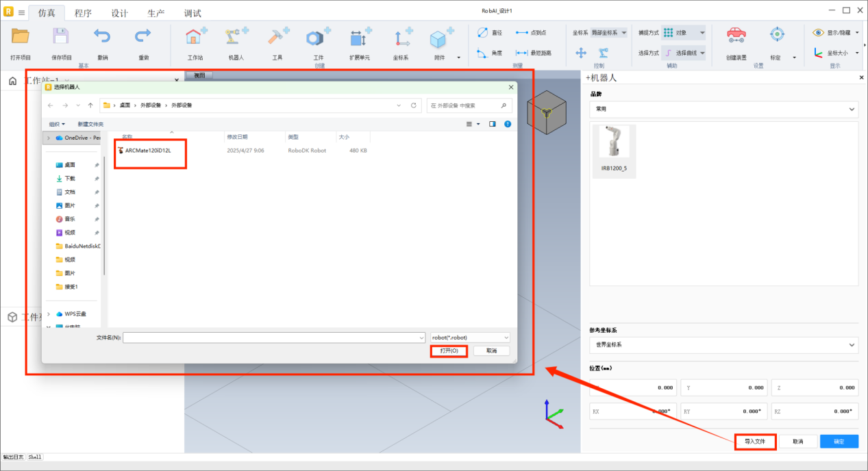868x471 pixels.
Task: Open the 品牌 brand dropdown showing 常用
Action: pos(723,109)
